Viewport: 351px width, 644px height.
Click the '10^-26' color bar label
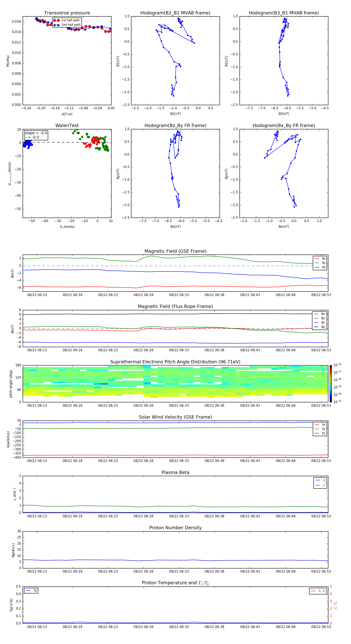click(x=337, y=365)
